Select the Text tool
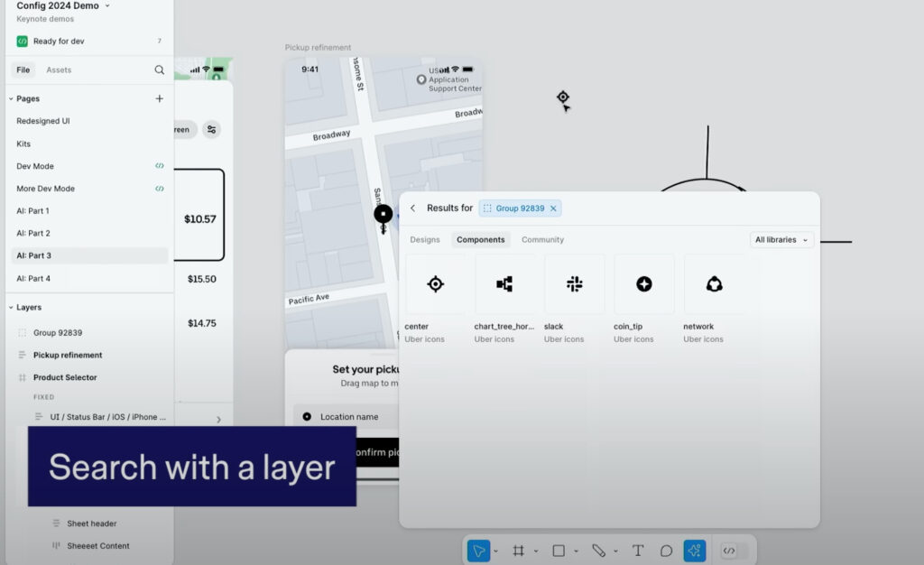This screenshot has width=924, height=565. click(638, 551)
